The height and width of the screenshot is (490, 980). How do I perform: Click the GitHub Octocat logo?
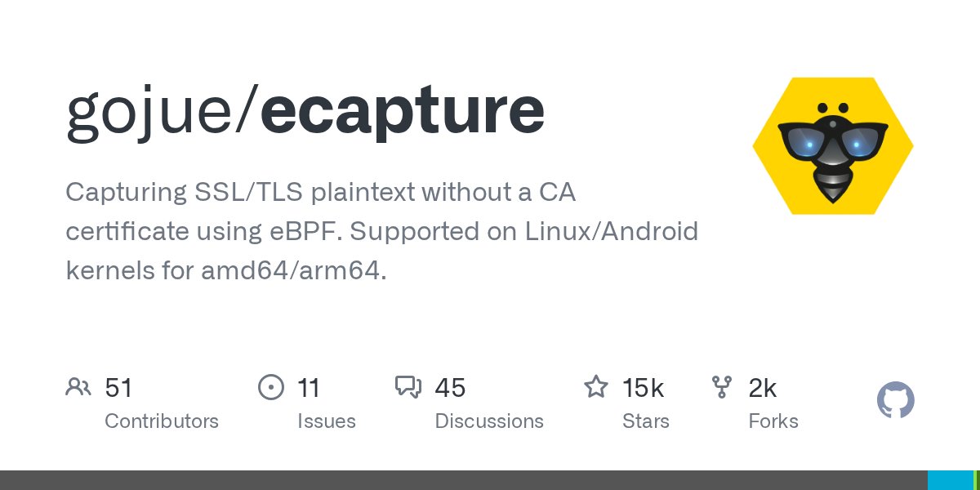(x=895, y=401)
